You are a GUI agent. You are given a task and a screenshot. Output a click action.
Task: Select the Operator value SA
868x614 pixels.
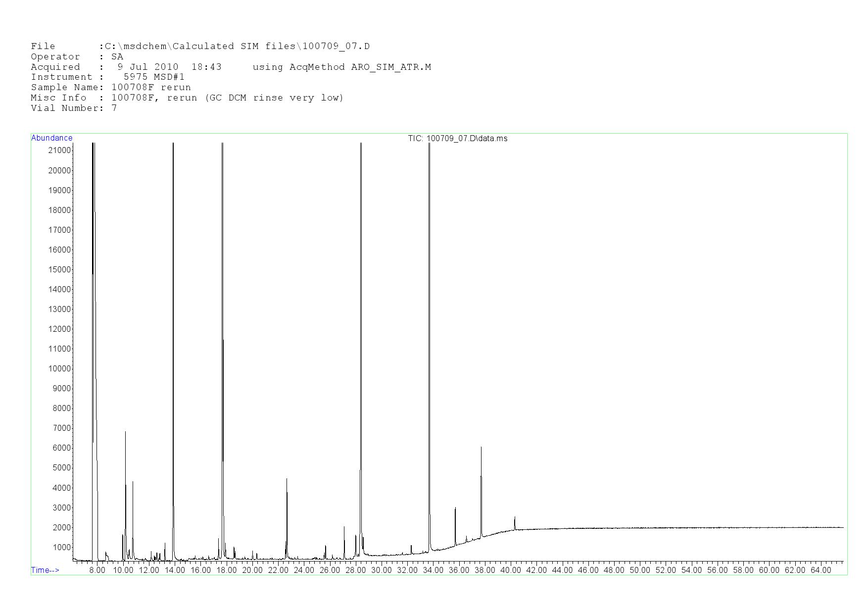(x=117, y=57)
